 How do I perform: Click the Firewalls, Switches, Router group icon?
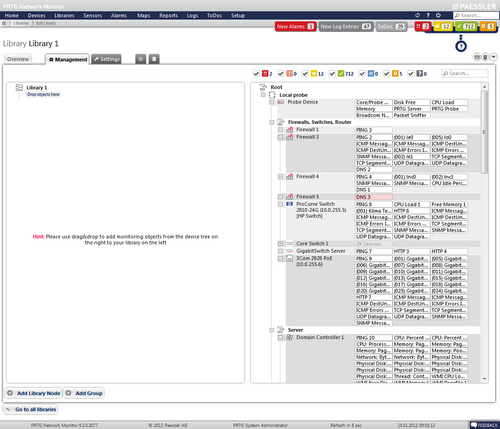pyautogui.click(x=281, y=122)
